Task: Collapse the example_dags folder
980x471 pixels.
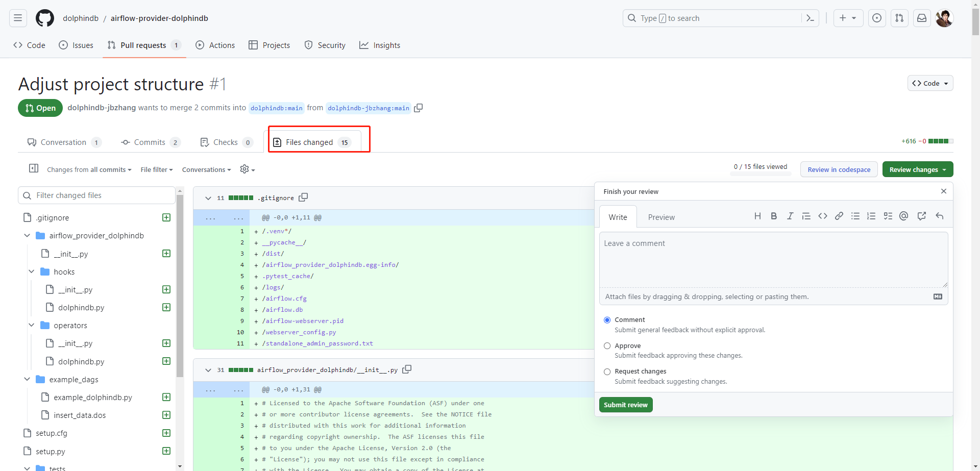Action: pos(27,379)
